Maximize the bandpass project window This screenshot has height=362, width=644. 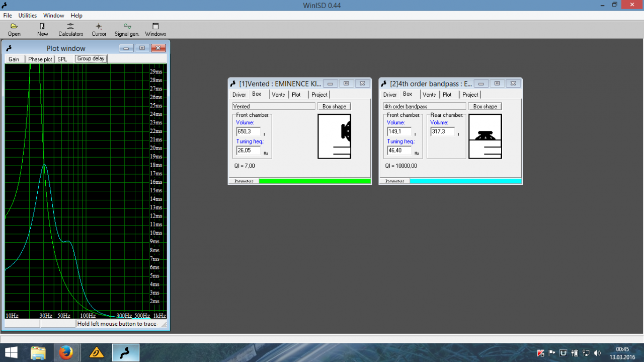click(x=497, y=84)
